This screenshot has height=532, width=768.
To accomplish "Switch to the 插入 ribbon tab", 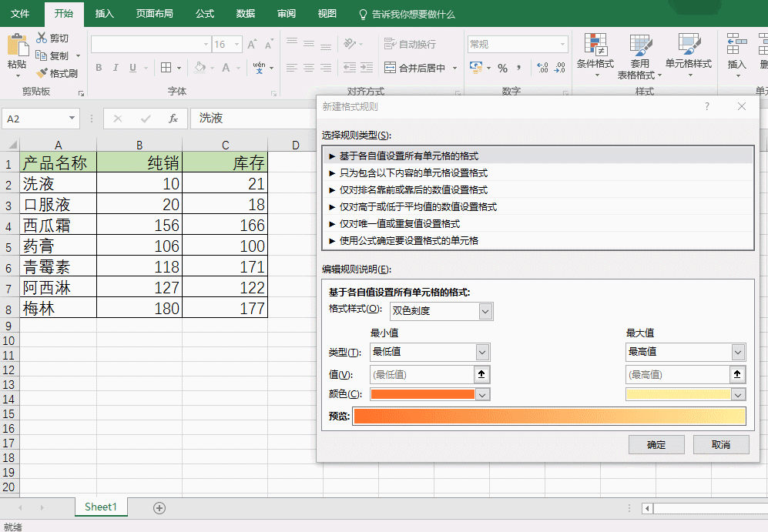I will coord(104,14).
